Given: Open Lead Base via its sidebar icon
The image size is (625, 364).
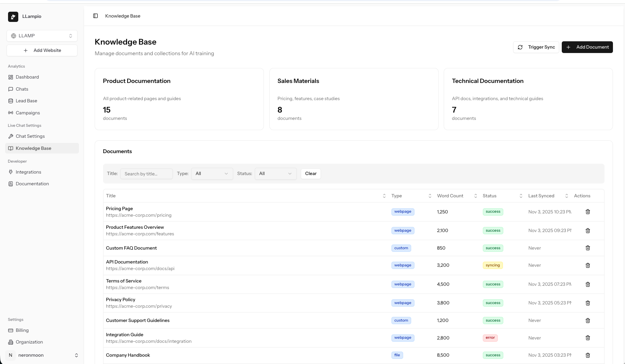Looking at the screenshot, I should pos(11,101).
